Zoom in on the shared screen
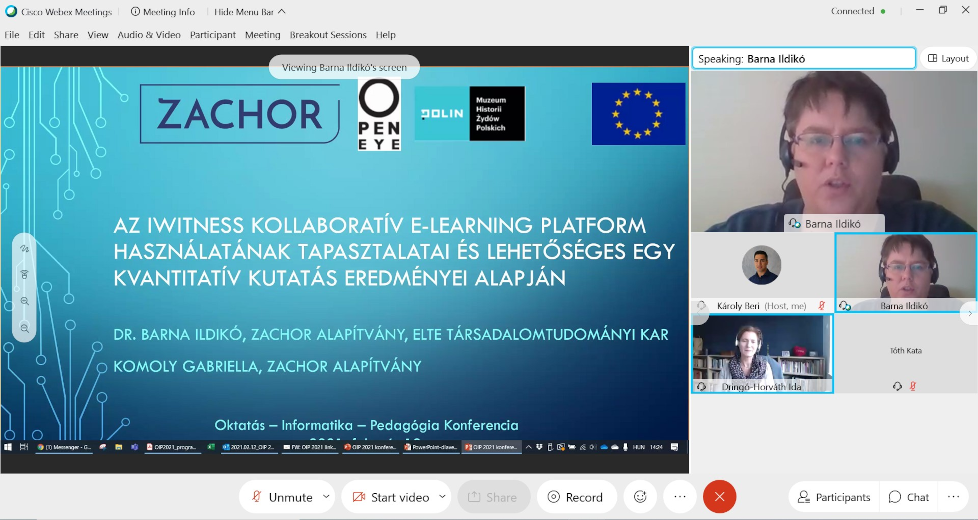This screenshot has height=520, width=978. (x=25, y=301)
